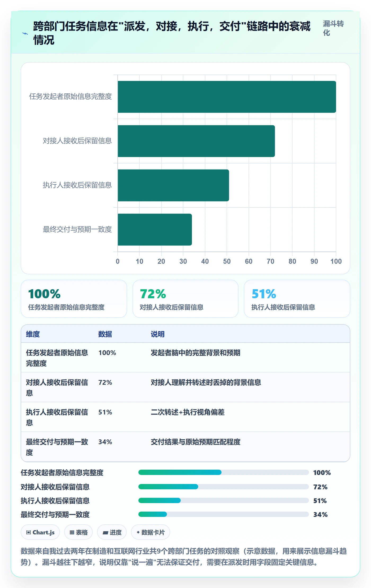Click progress label 对接人接收后保留信息
Image resolution: width=371 pixels, height=588 pixels.
pyautogui.click(x=55, y=487)
